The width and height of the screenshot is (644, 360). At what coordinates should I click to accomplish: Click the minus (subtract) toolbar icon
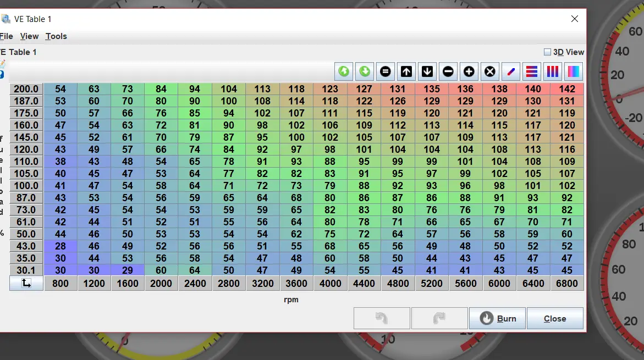(x=448, y=71)
